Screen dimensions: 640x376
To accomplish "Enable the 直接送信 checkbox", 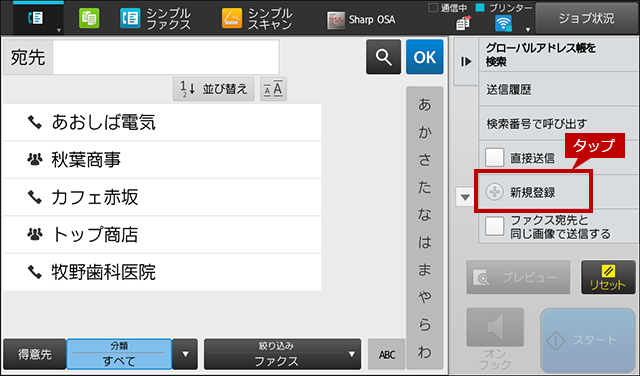I will pyautogui.click(x=495, y=158).
